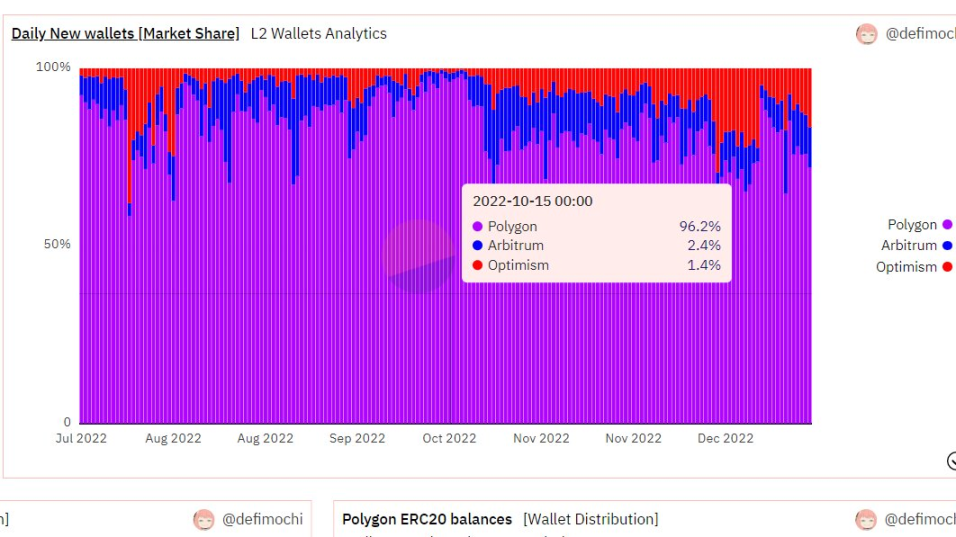Screen dimensions: 956x537
Task: Click the defimochi avatar in bottom-left panel
Action: tap(204, 520)
